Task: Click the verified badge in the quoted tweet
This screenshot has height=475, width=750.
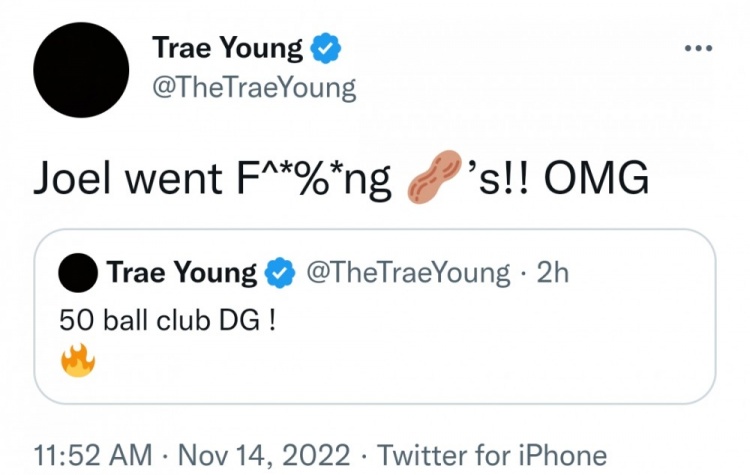Action: point(280,273)
